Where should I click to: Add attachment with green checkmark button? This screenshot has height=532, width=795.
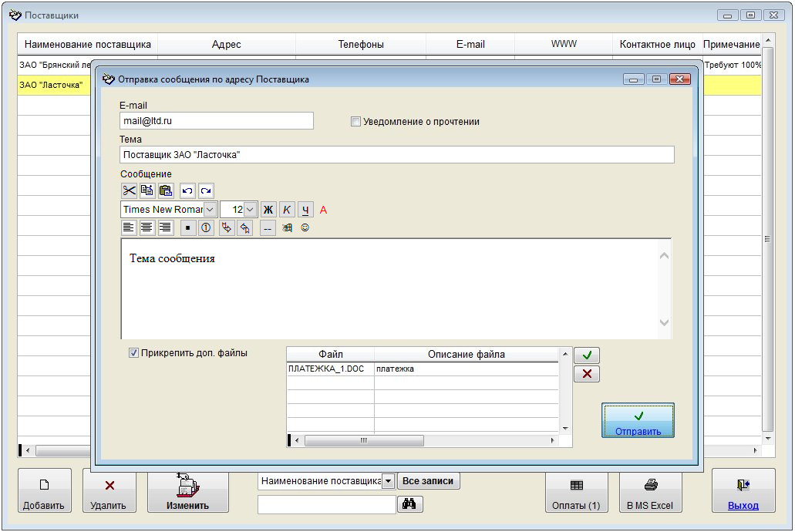587,355
